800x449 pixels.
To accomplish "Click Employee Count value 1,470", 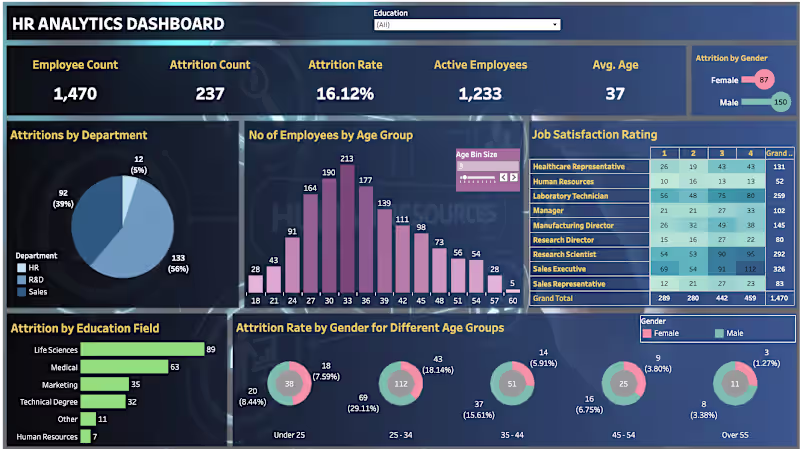I will (x=75, y=94).
